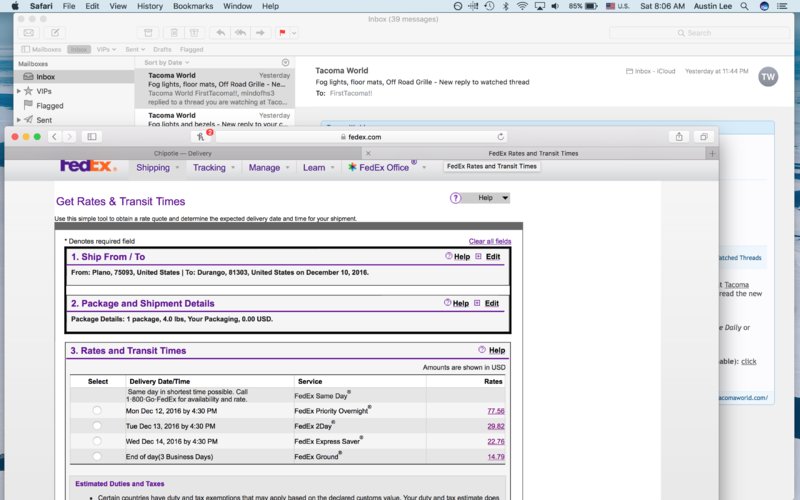800x500 pixels.
Task: Click the FedEx logo
Action: click(x=88, y=166)
